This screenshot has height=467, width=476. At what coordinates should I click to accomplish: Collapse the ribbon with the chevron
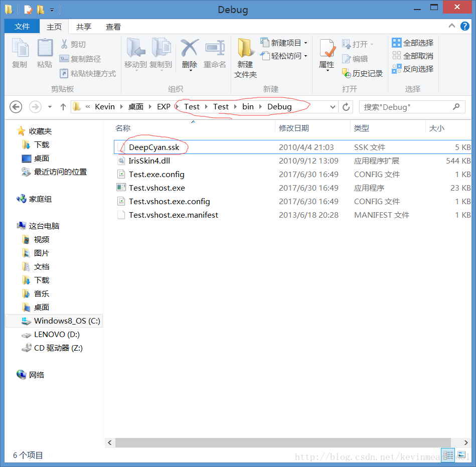pyautogui.click(x=452, y=26)
